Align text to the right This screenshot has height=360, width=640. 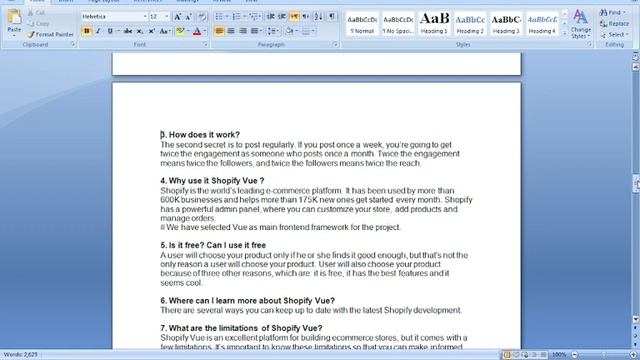point(243,31)
